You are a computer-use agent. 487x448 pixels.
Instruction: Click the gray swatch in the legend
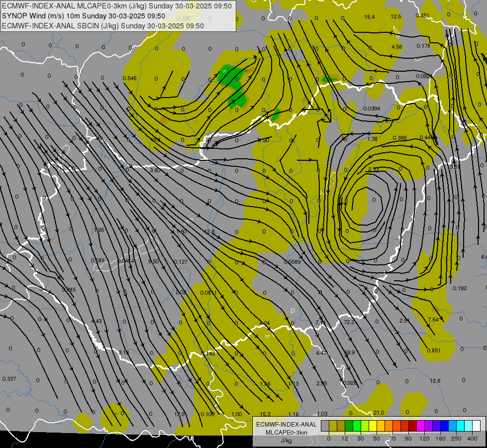[x=325, y=426]
